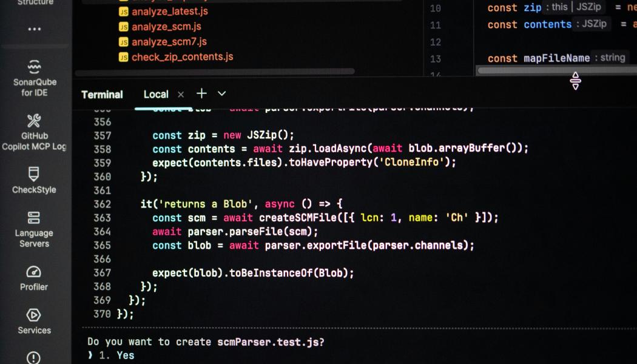This screenshot has width=637, height=364.
Task: Open the SonarQube for IDE tool window
Action: 35,78
